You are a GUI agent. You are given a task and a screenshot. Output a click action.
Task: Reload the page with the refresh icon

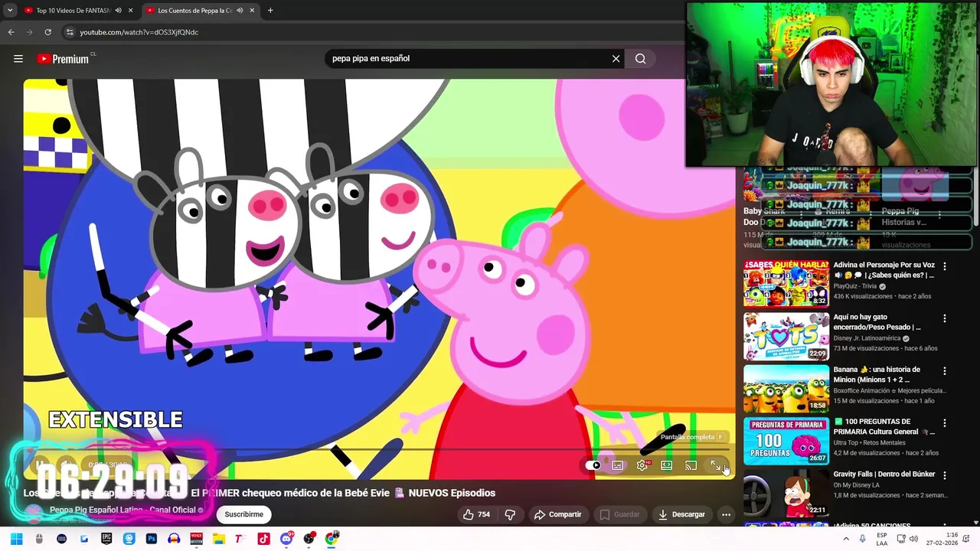tap(47, 32)
